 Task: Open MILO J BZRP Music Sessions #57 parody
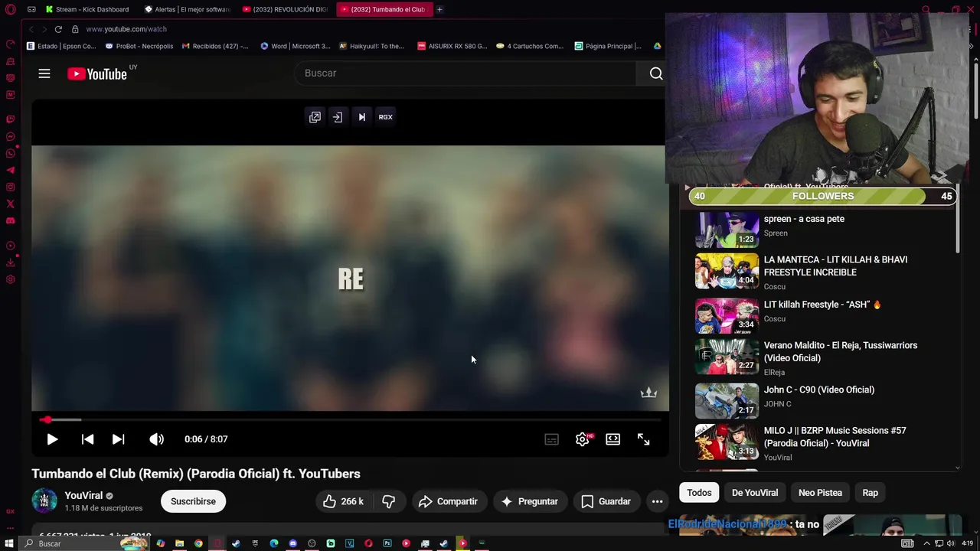pyautogui.click(x=835, y=437)
